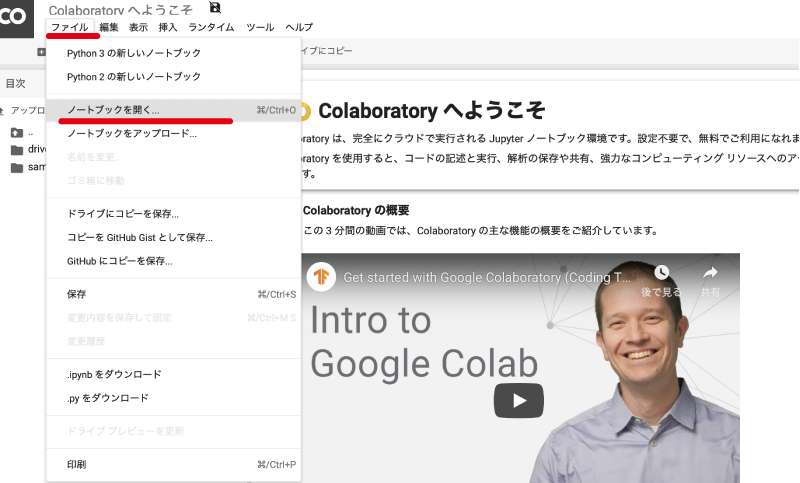
Task: Select the 目次 sidebar tab
Action: [x=16, y=83]
